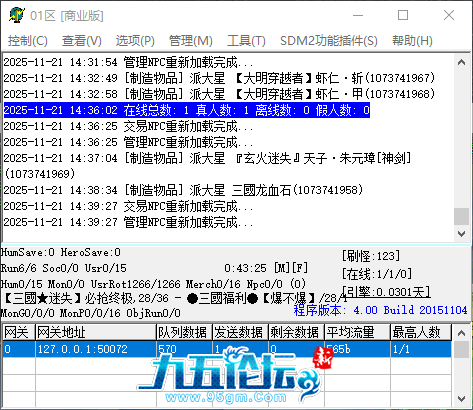Select log line with 虾仁·甲(1073741968)

(x=219, y=94)
